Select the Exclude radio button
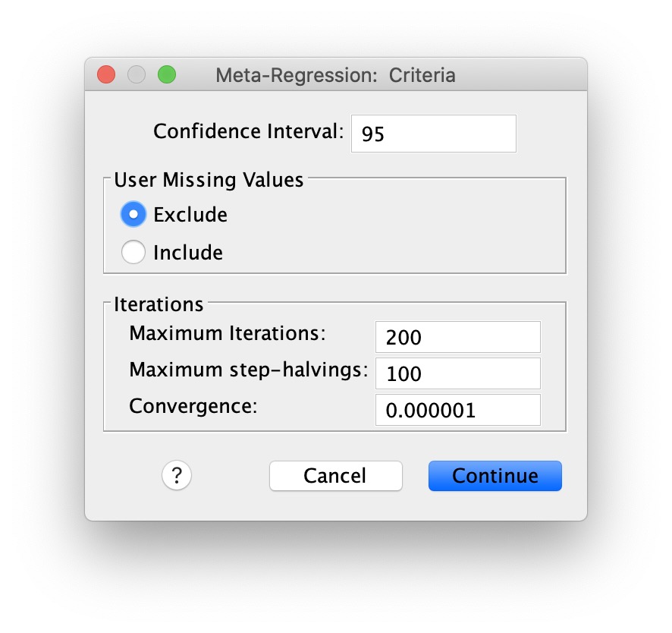672x633 pixels. (x=133, y=214)
